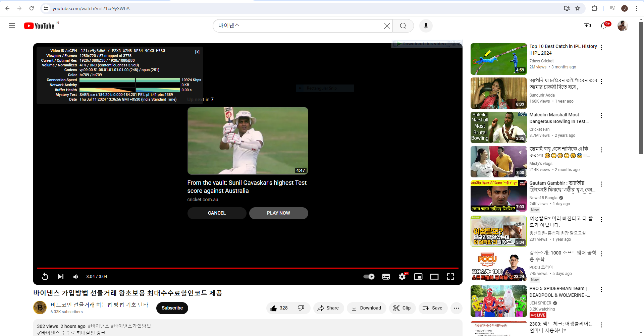This screenshot has height=336, width=644.
Task: Open the Chrome profile avatar
Action: pos(625,8)
